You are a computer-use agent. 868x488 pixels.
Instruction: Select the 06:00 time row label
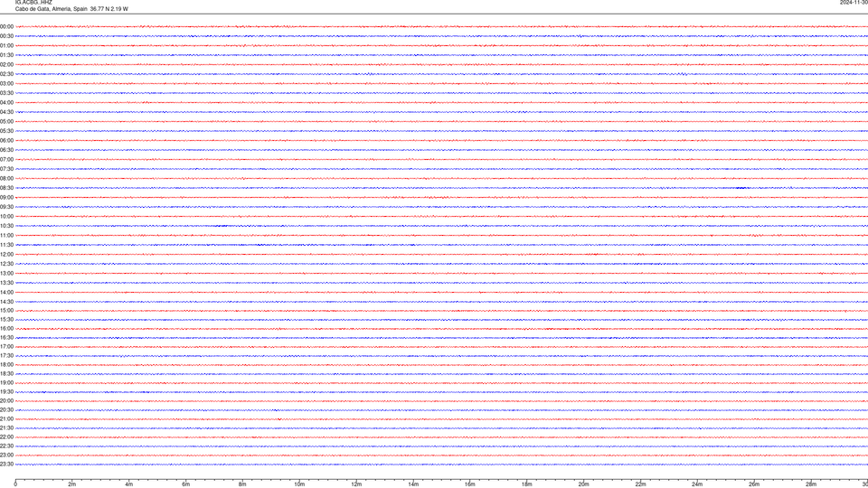pyautogui.click(x=6, y=141)
